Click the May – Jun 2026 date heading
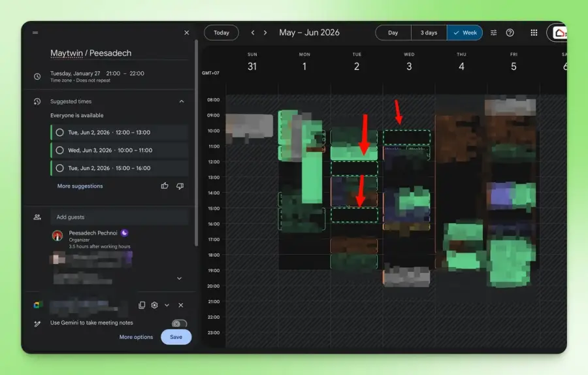The height and width of the screenshot is (375, 588). tap(310, 33)
